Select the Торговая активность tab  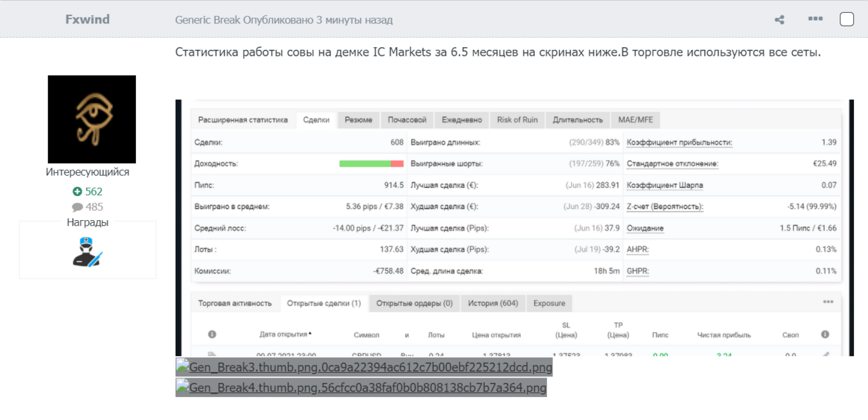point(235,303)
